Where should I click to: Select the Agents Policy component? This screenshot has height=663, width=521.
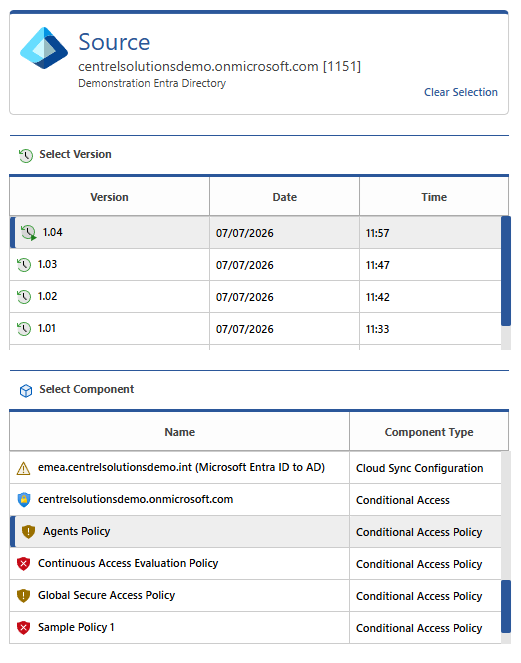pos(255,531)
